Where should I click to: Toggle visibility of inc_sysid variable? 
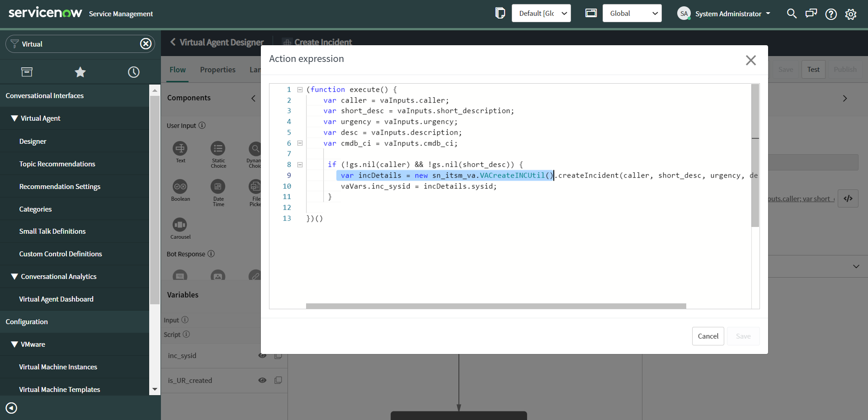[x=262, y=355]
